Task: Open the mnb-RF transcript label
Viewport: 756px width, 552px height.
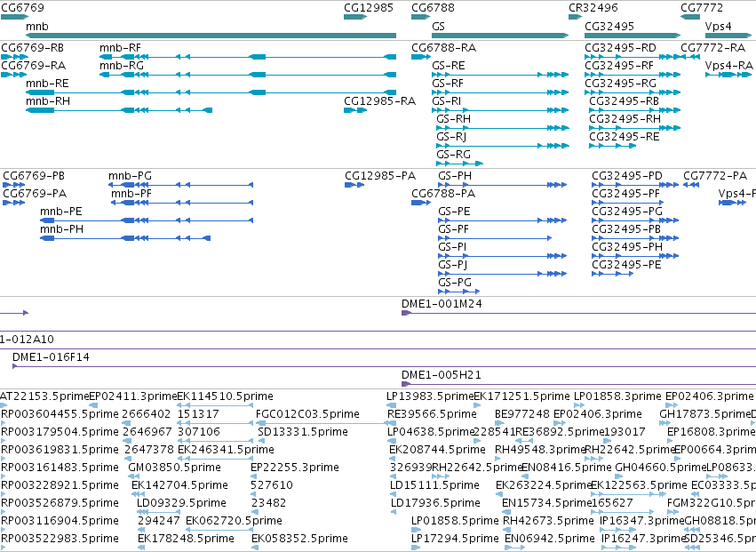Action: [x=120, y=47]
